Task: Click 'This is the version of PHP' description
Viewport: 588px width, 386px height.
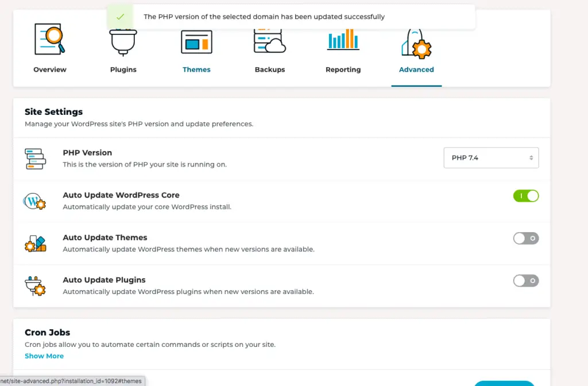Action: tap(145, 164)
